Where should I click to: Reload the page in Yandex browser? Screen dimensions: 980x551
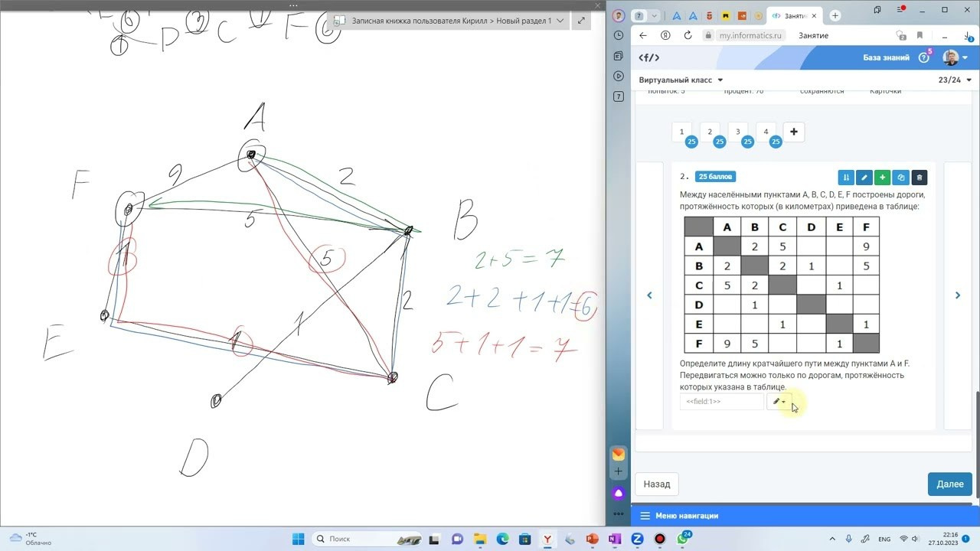pyautogui.click(x=688, y=35)
